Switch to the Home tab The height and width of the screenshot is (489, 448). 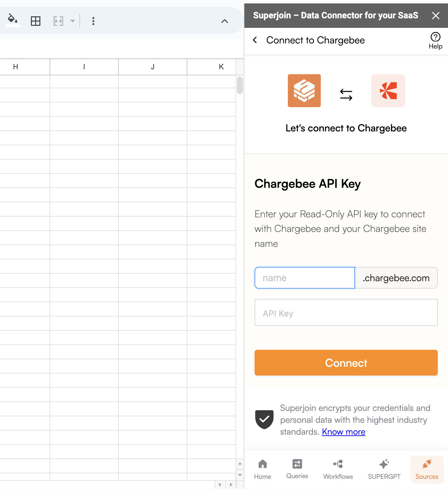click(x=263, y=470)
